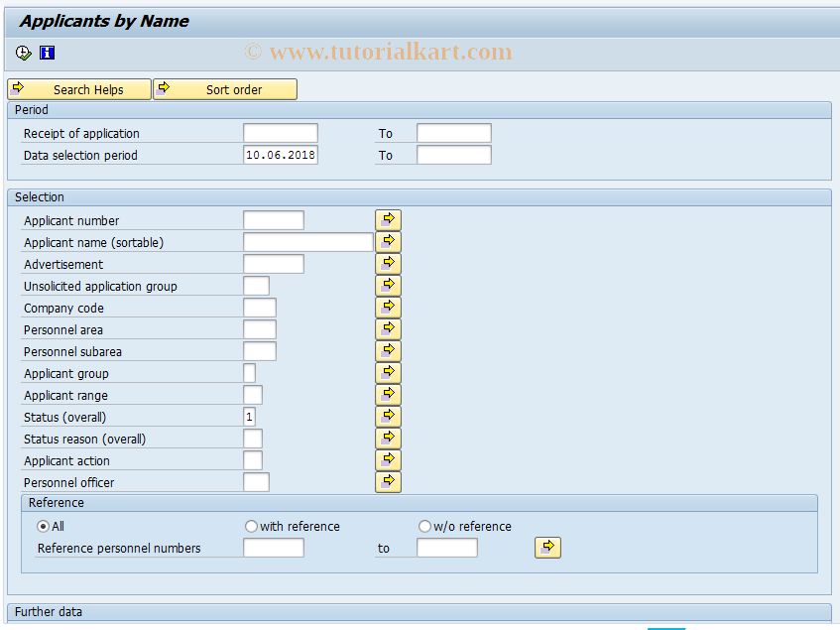
Task: Select the All reference radio button
Action: pyautogui.click(x=43, y=526)
